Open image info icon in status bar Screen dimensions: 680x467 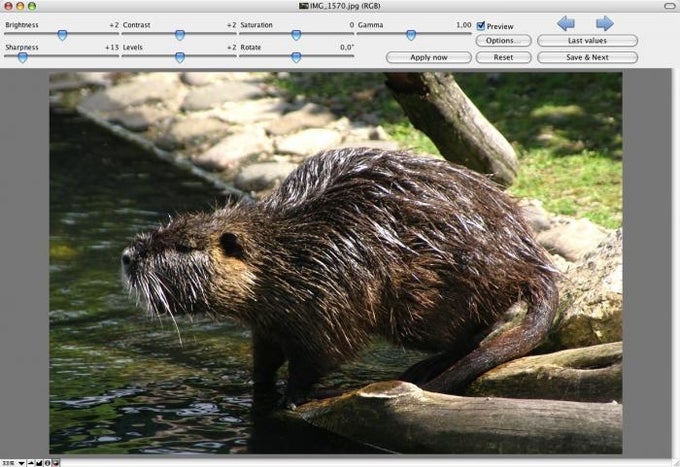coord(48,463)
